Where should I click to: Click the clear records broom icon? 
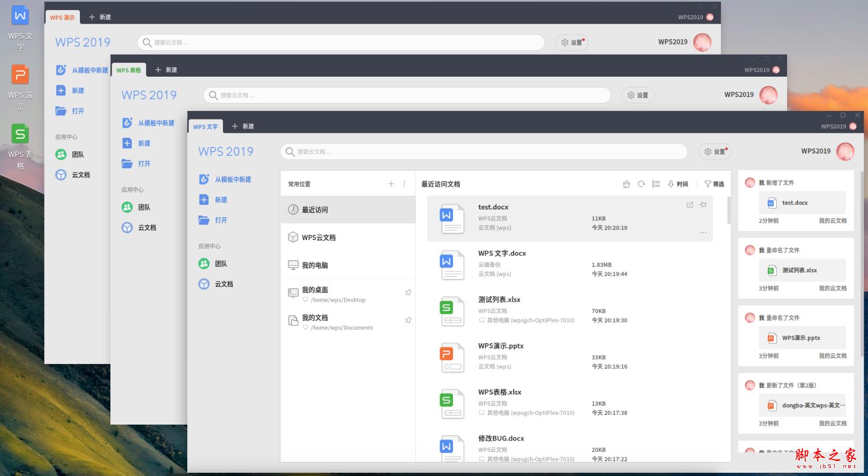(x=626, y=184)
